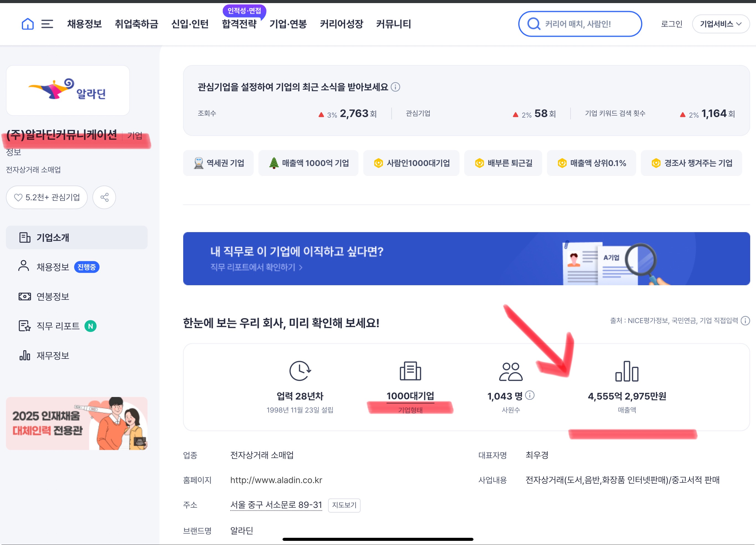This screenshot has width=756, height=545.
Task: Click the 지도보기 button
Action: click(x=344, y=505)
